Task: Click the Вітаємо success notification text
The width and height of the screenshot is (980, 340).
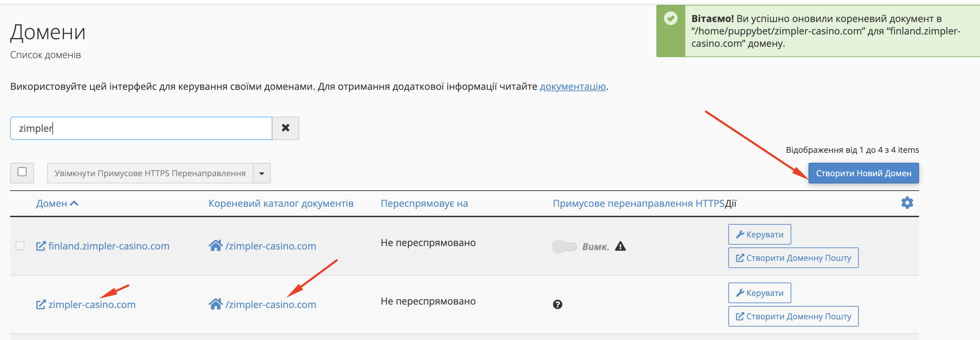Action: pyautogui.click(x=825, y=31)
